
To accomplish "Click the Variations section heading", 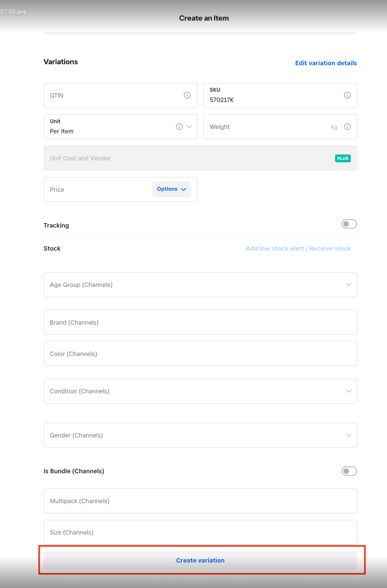I will pos(61,62).
